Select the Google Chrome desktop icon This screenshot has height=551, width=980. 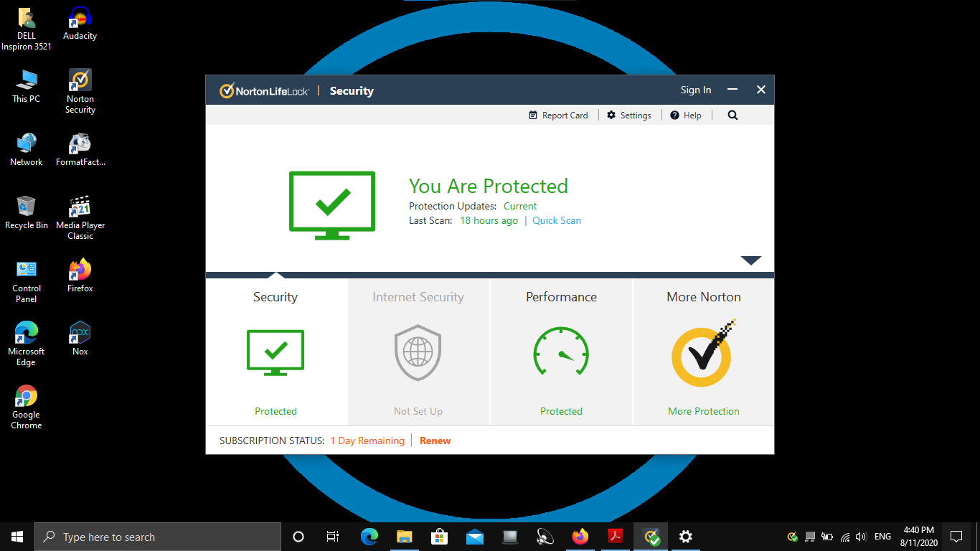27,408
